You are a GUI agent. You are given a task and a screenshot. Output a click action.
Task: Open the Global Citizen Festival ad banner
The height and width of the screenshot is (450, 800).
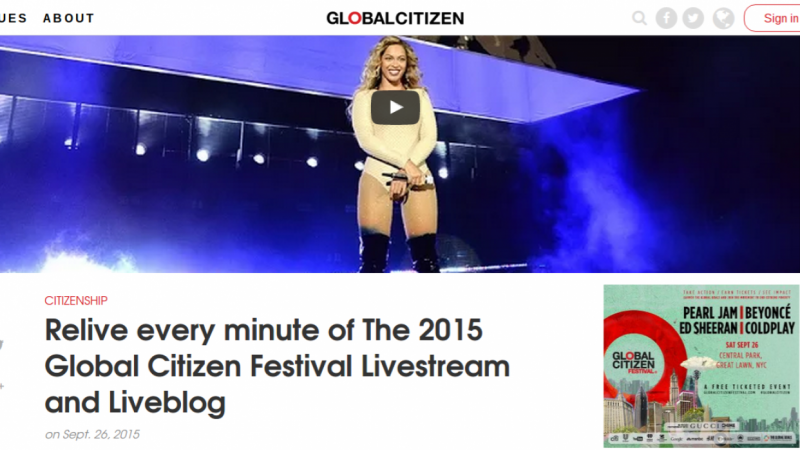702,366
